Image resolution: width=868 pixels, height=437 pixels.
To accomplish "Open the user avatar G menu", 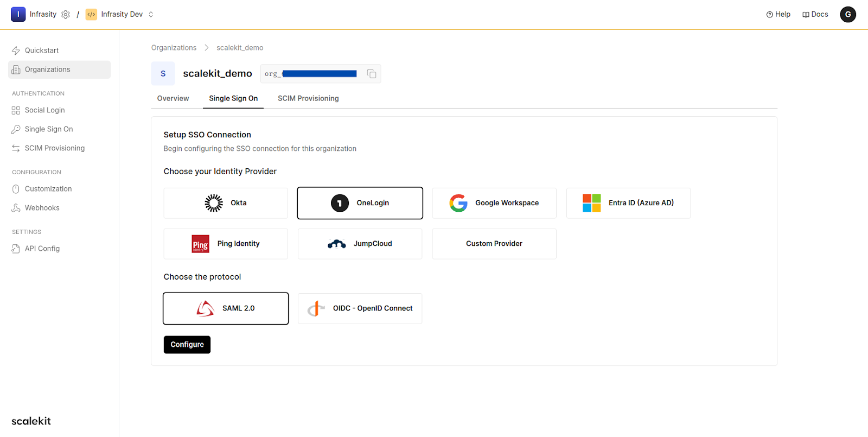I will click(848, 15).
